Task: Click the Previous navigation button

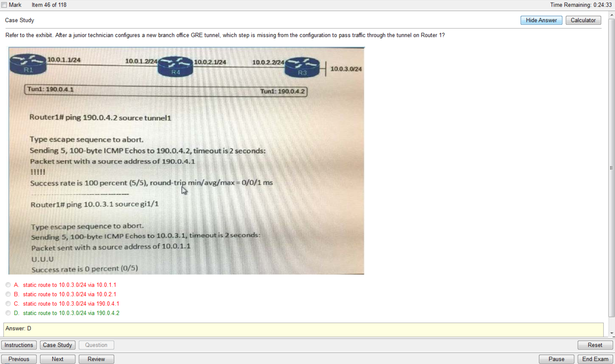Action: 19,359
